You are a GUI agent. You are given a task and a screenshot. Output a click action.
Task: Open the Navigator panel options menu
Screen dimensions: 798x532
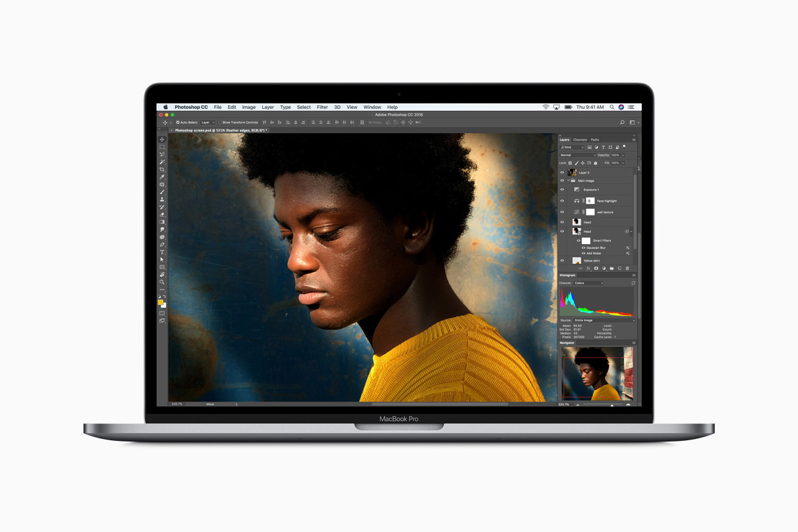[634, 343]
